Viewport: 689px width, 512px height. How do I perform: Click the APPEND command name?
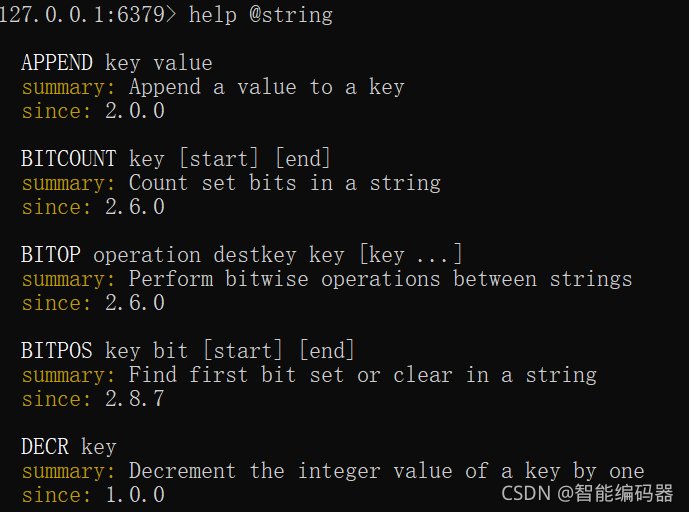[56, 63]
